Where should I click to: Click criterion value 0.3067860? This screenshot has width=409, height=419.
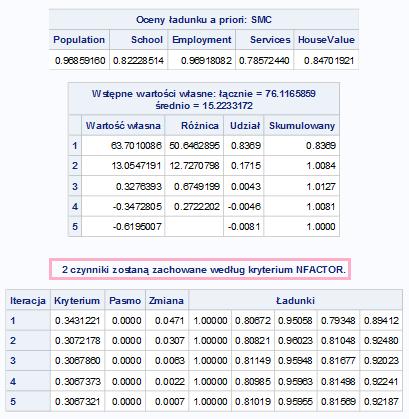(x=78, y=361)
